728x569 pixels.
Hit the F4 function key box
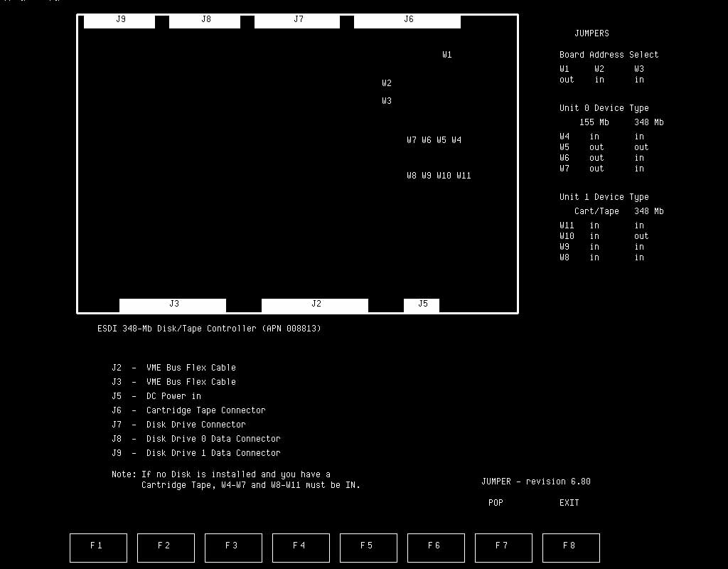coord(300,548)
